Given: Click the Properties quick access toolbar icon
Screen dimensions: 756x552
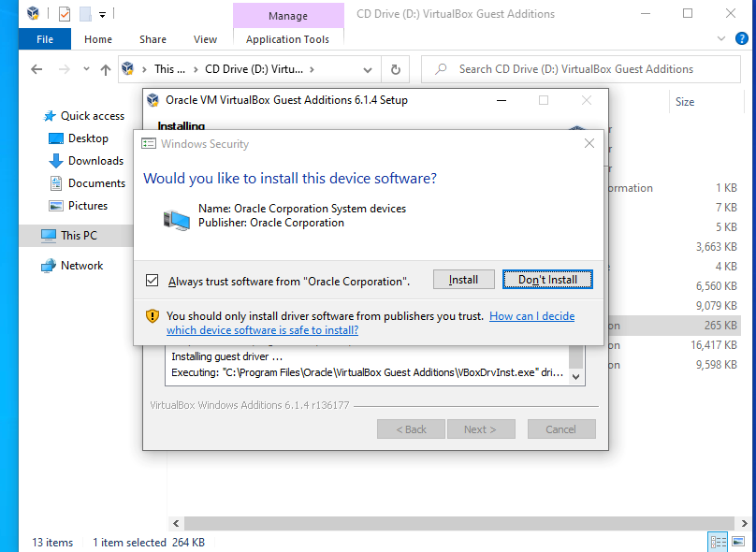Looking at the screenshot, I should coord(65,14).
